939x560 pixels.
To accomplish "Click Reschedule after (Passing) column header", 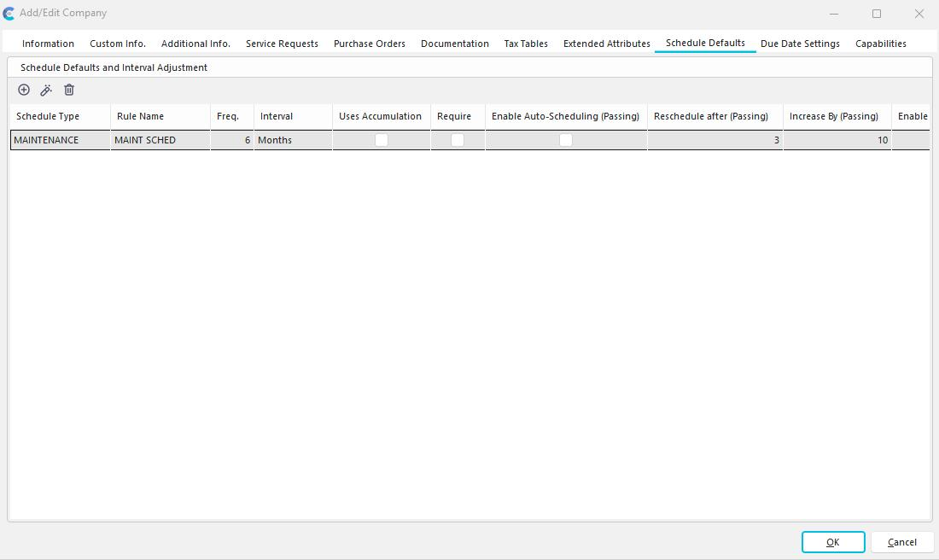I will 715,116.
